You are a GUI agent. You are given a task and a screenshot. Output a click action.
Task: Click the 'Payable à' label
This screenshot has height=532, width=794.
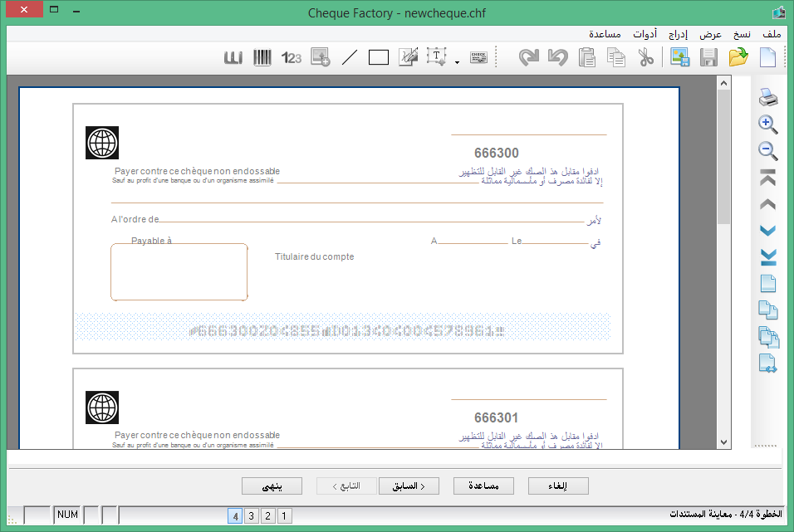(x=151, y=241)
